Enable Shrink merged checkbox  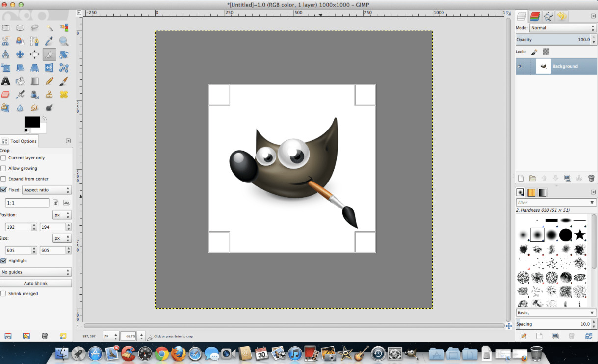[x=3, y=294]
